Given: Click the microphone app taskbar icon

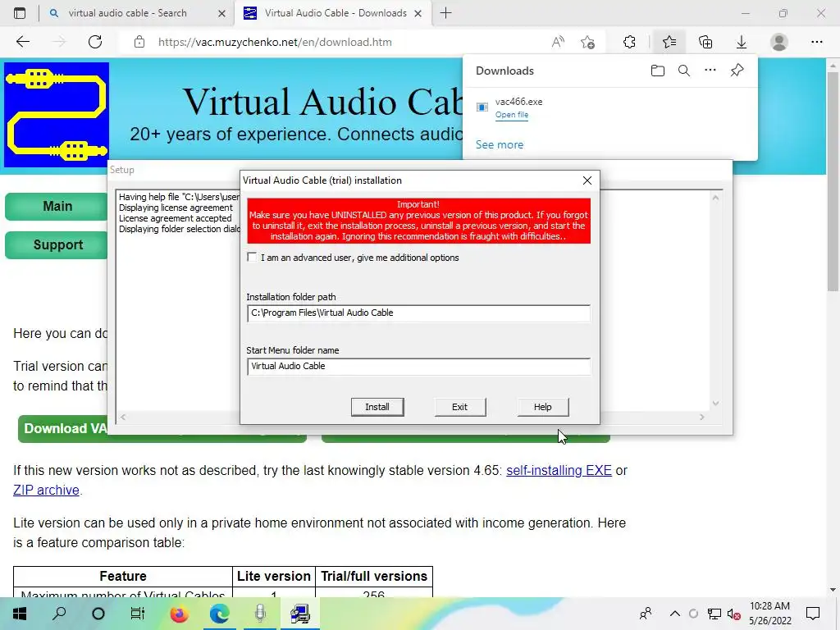Looking at the screenshot, I should click(260, 614).
